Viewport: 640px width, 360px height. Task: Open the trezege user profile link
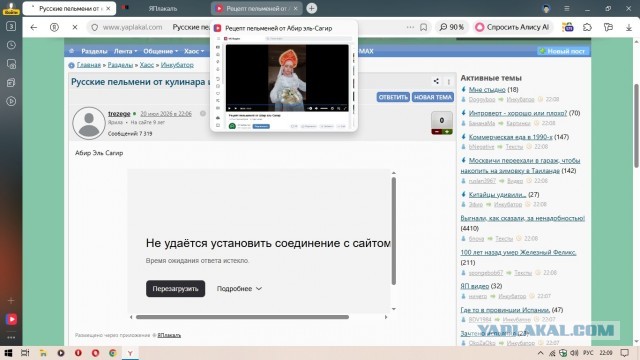[x=119, y=113]
